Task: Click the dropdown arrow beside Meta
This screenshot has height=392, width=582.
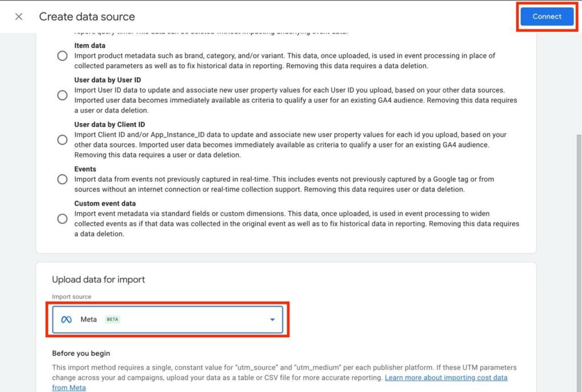Action: coord(272,320)
